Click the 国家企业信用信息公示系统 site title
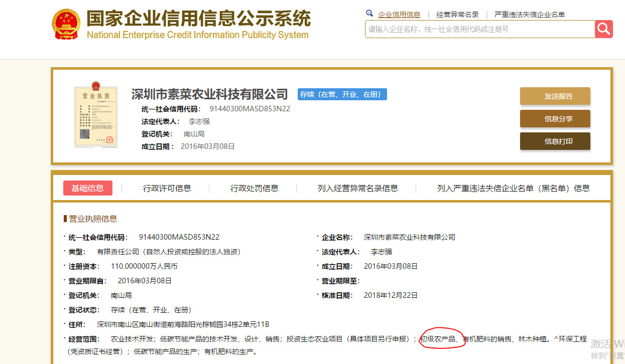 199,19
